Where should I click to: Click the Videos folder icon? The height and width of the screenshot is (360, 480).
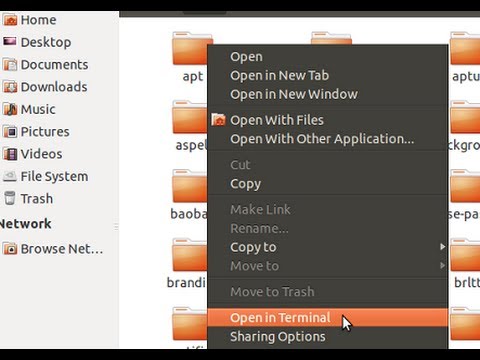point(10,154)
